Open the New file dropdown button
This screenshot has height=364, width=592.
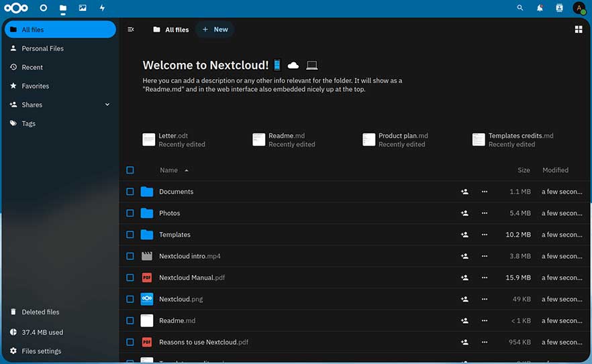(215, 29)
